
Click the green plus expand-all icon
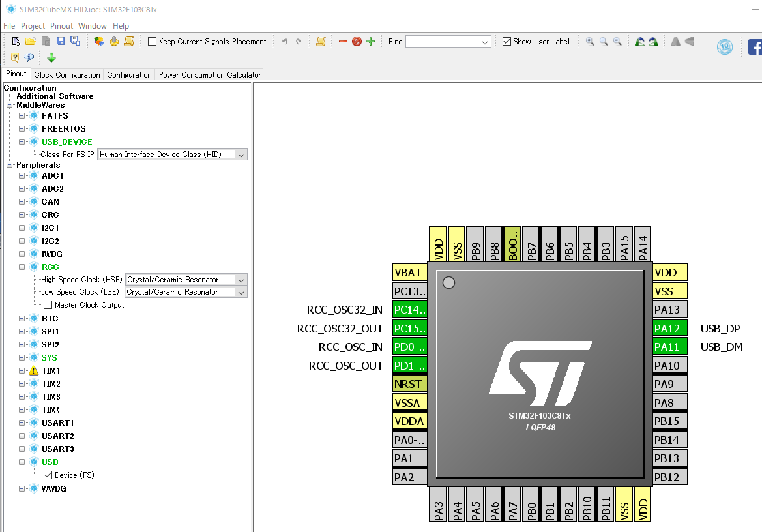click(x=371, y=42)
